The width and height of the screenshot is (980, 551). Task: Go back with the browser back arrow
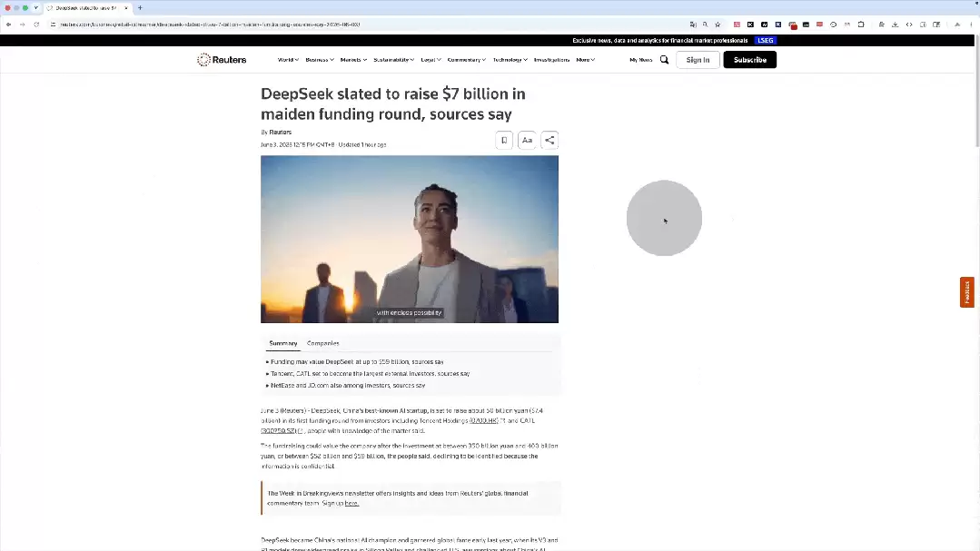9,25
